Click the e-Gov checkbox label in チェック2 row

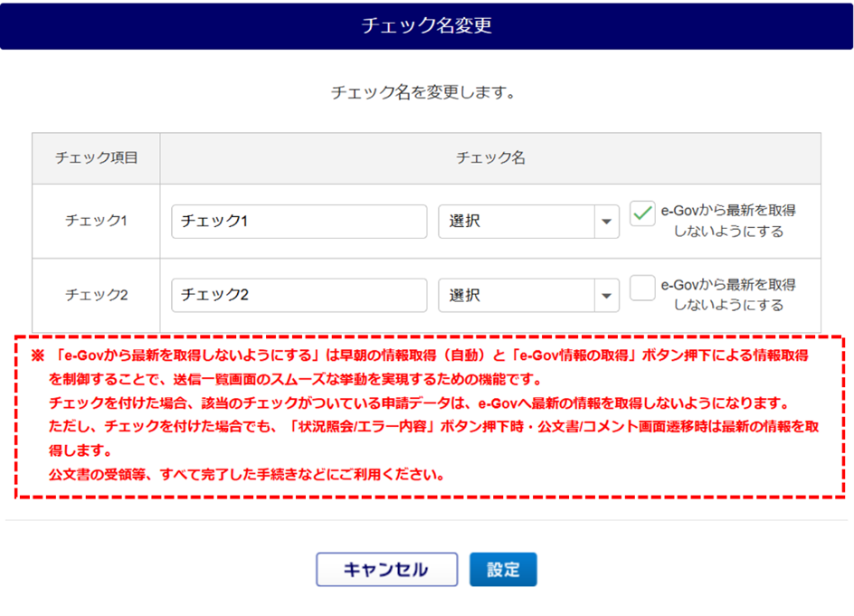728,295
